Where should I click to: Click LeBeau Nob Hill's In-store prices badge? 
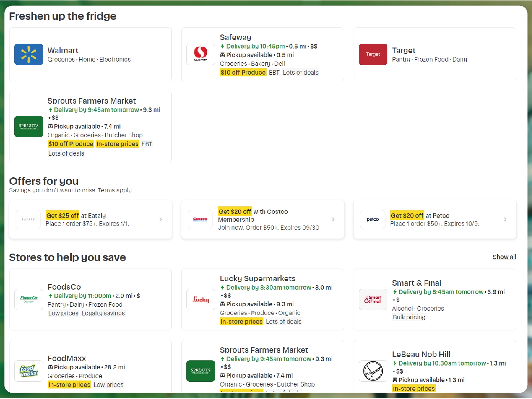point(414,388)
